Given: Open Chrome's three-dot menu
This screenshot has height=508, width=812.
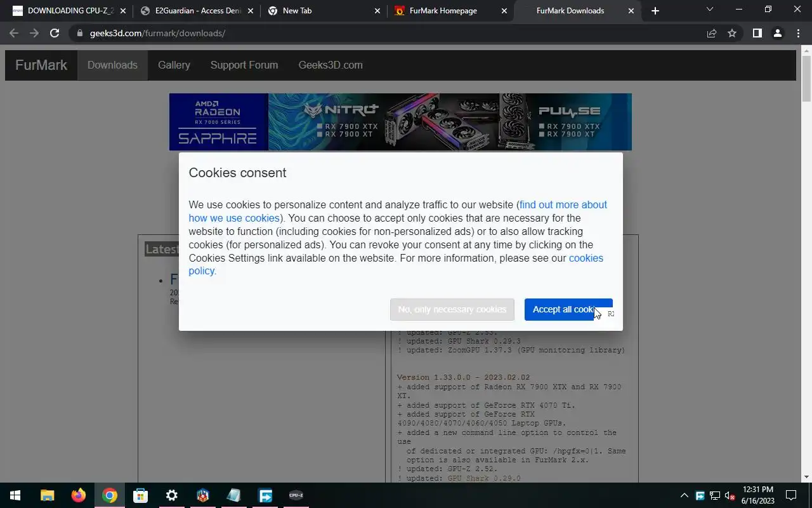Looking at the screenshot, I should [798, 33].
